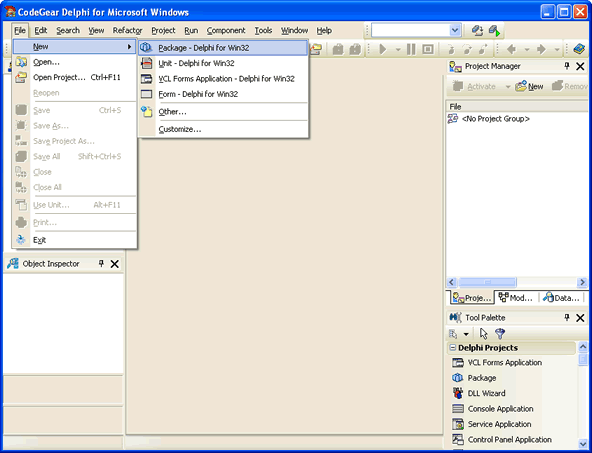592x453 pixels.
Task: Pin the Tool Palette panel
Action: pyautogui.click(x=567, y=318)
